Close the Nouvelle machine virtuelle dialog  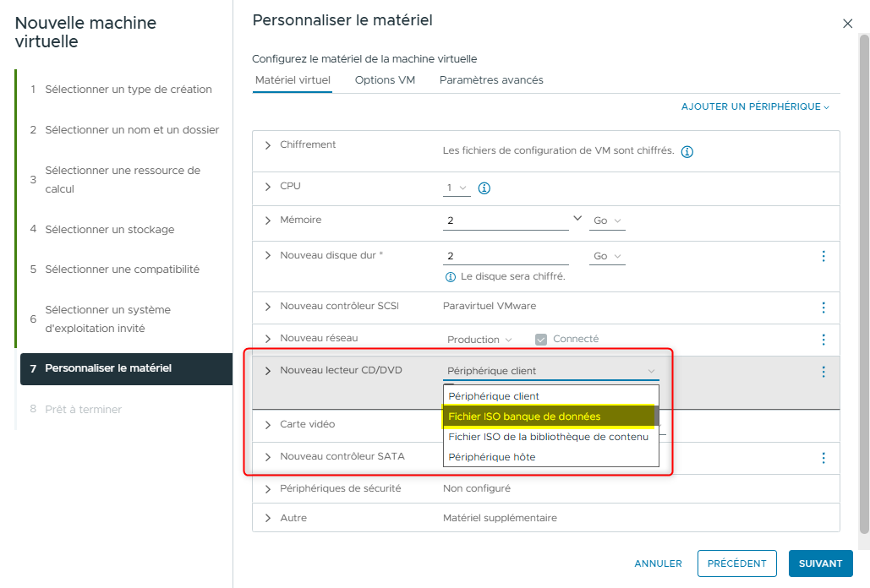click(x=847, y=24)
